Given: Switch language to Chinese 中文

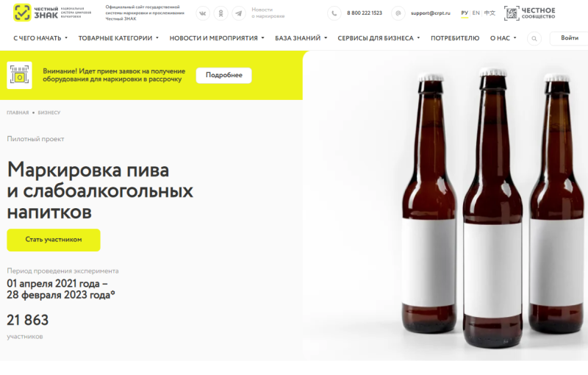Looking at the screenshot, I should (x=490, y=13).
